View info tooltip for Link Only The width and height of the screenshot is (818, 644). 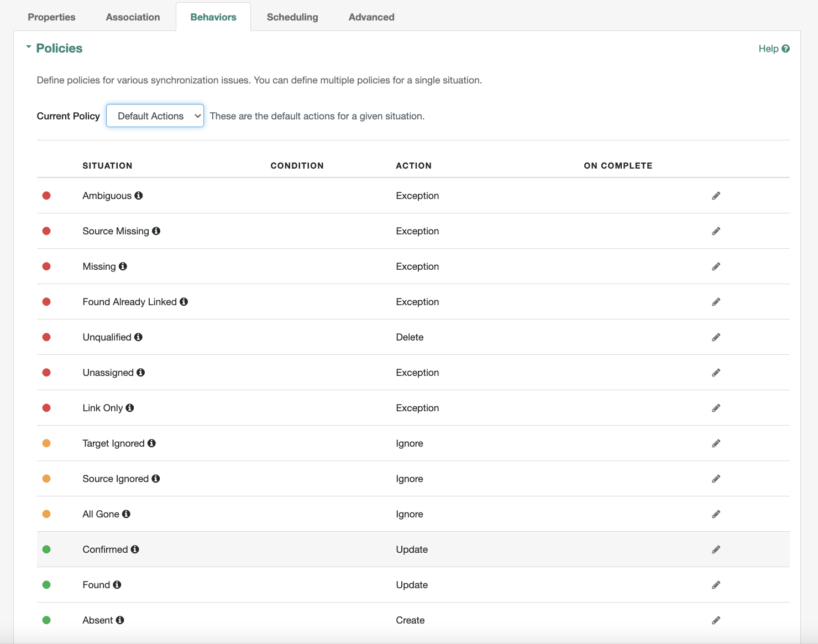[x=130, y=408]
